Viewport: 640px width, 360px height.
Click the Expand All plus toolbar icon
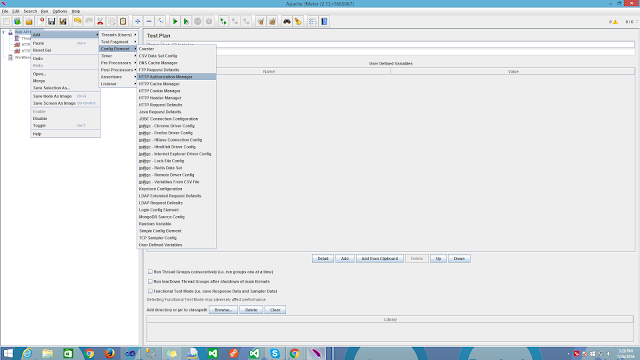point(138,21)
